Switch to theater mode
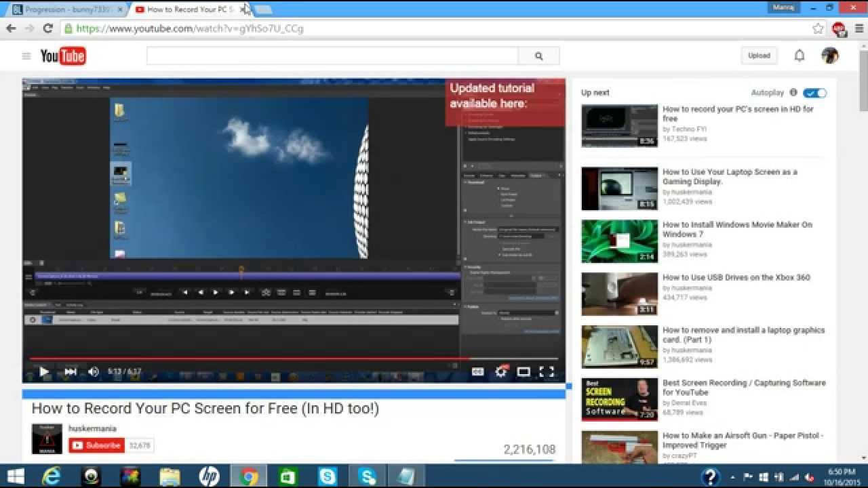 pyautogui.click(x=524, y=371)
